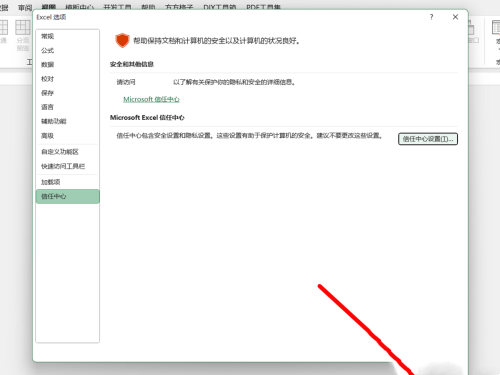Open the 审阅 ribbon tab behind the dialog

(x=25, y=8)
